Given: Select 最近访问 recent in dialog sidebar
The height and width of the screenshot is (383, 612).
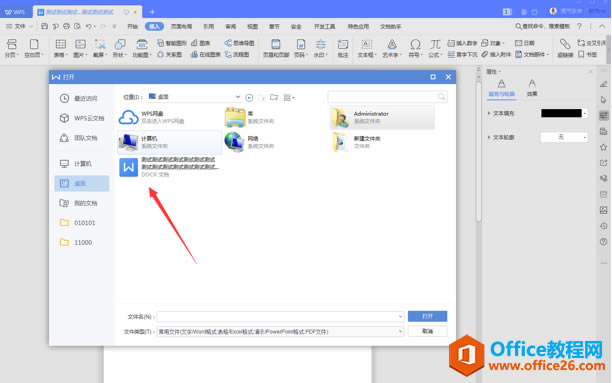Looking at the screenshot, I should click(82, 99).
